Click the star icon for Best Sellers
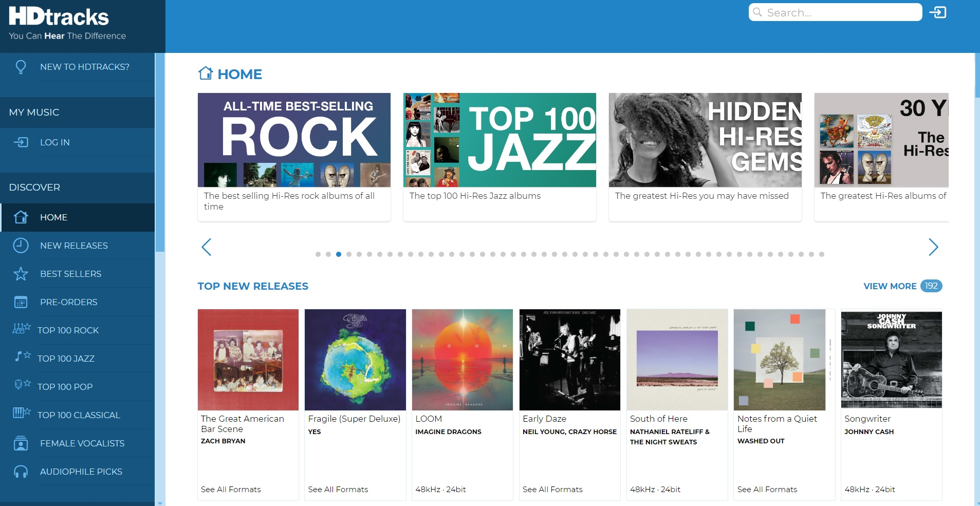Viewport: 980px width, 506px height. click(21, 274)
